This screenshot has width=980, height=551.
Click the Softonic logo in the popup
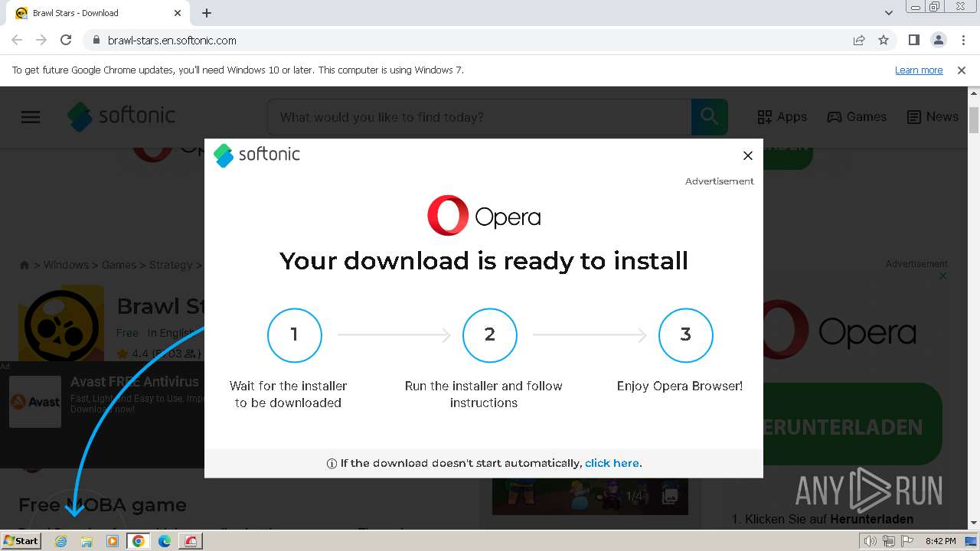256,155
